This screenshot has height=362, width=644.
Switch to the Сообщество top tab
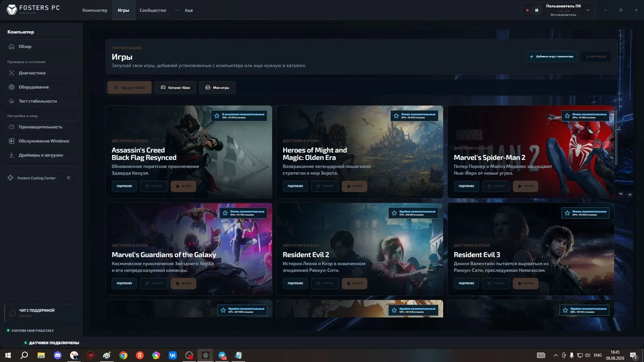point(153,10)
